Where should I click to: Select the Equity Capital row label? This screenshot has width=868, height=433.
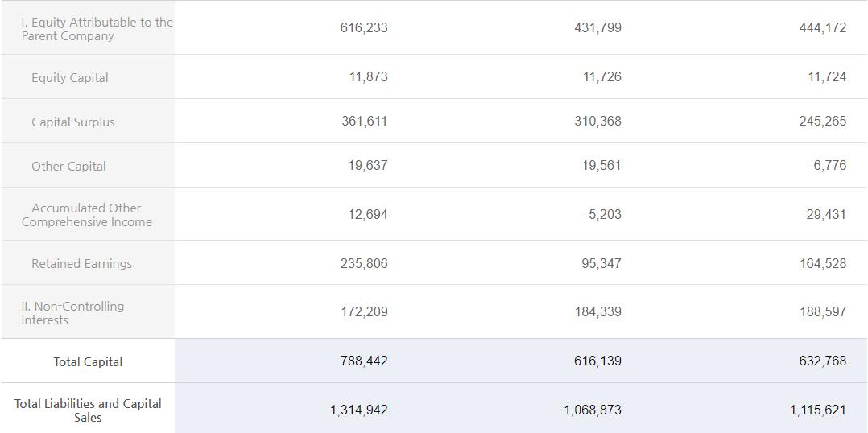pos(69,78)
